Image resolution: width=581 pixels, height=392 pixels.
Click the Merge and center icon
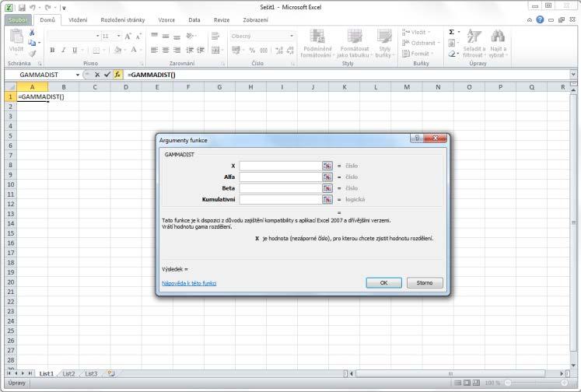(215, 50)
